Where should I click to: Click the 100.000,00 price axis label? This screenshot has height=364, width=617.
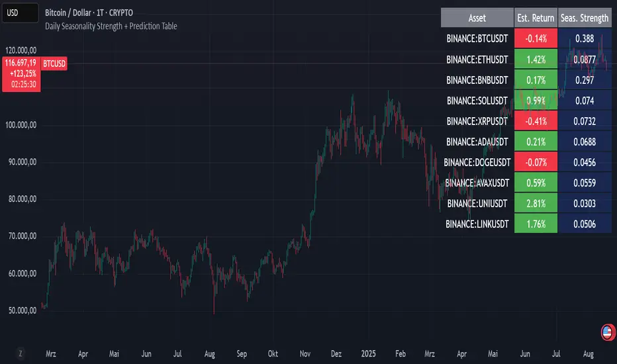(x=21, y=125)
